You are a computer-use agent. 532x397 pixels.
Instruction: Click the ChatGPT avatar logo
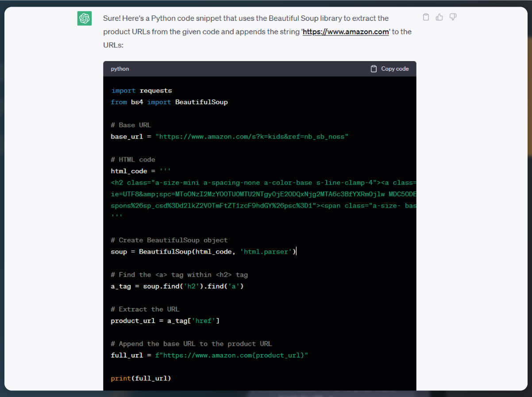pos(85,19)
